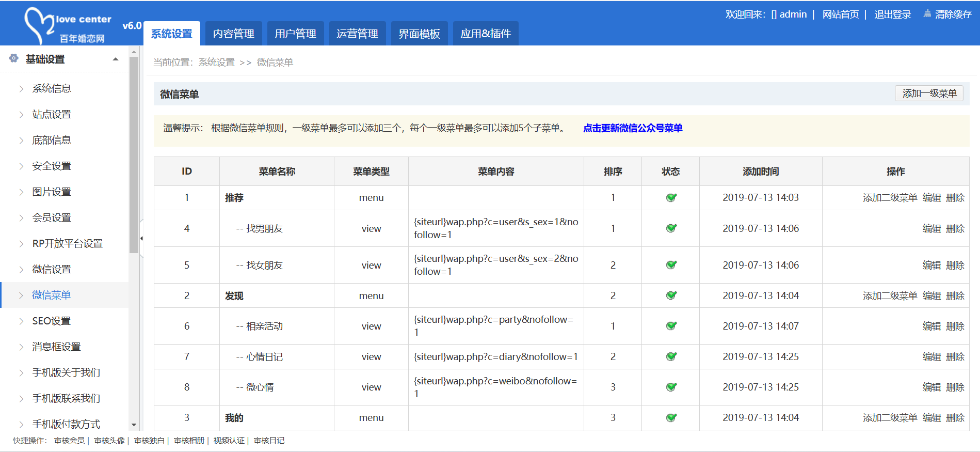Viewport: 980px width, 452px height.
Task: Toggle status checkmark for 推荐 menu row
Action: [x=671, y=198]
